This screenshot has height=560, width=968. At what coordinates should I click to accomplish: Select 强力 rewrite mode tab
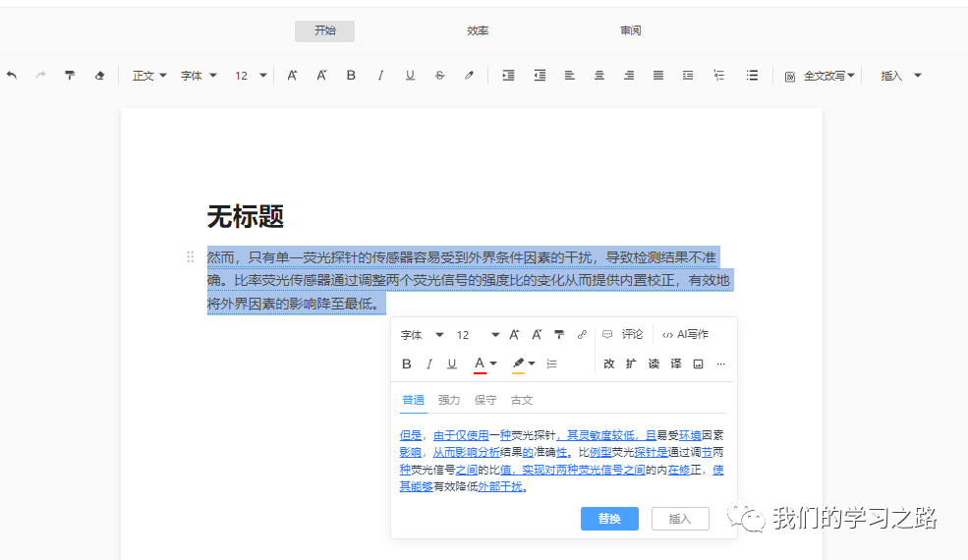(x=449, y=400)
